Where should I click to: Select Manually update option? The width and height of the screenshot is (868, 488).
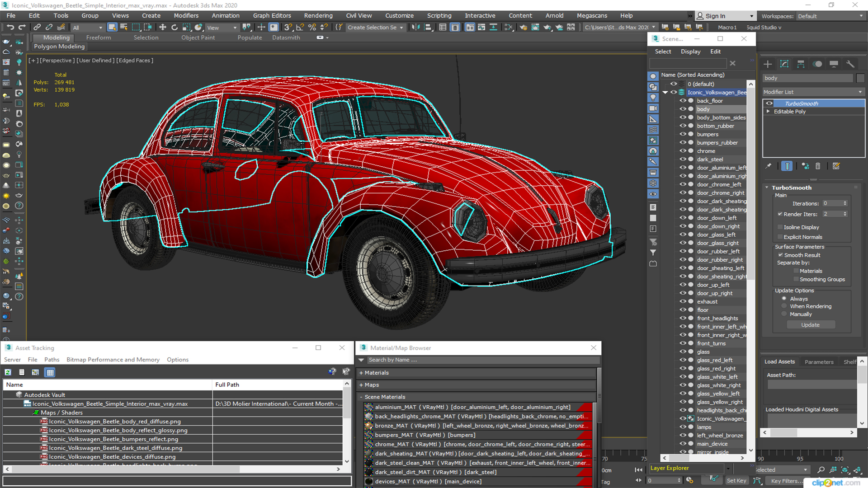(784, 314)
